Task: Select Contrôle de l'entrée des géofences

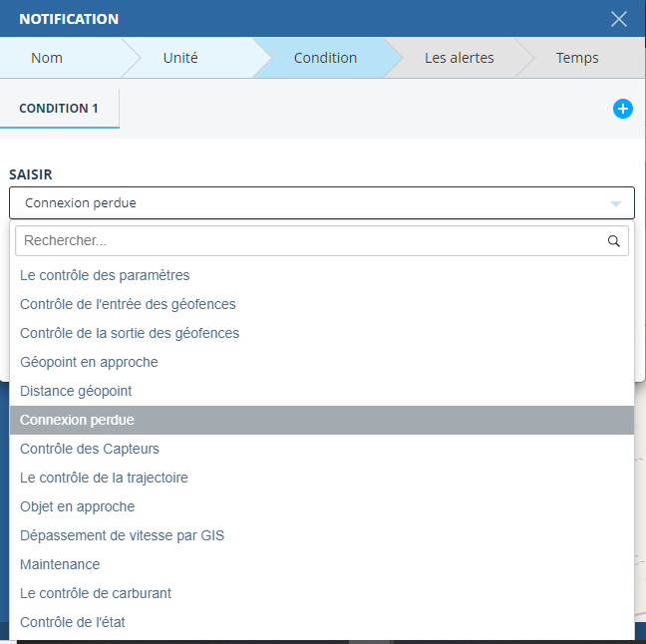Action: (128, 304)
